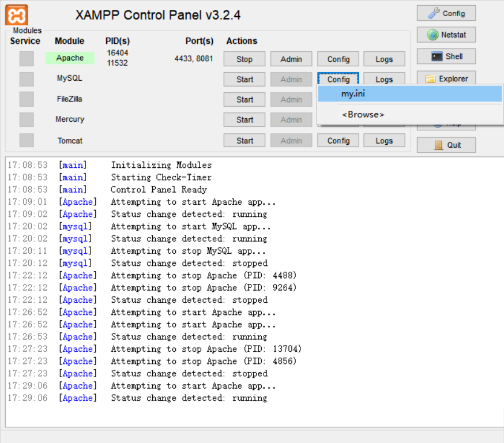Click log line 'Initializing Modules'
The width and height of the screenshot is (504, 443).
coord(161,165)
